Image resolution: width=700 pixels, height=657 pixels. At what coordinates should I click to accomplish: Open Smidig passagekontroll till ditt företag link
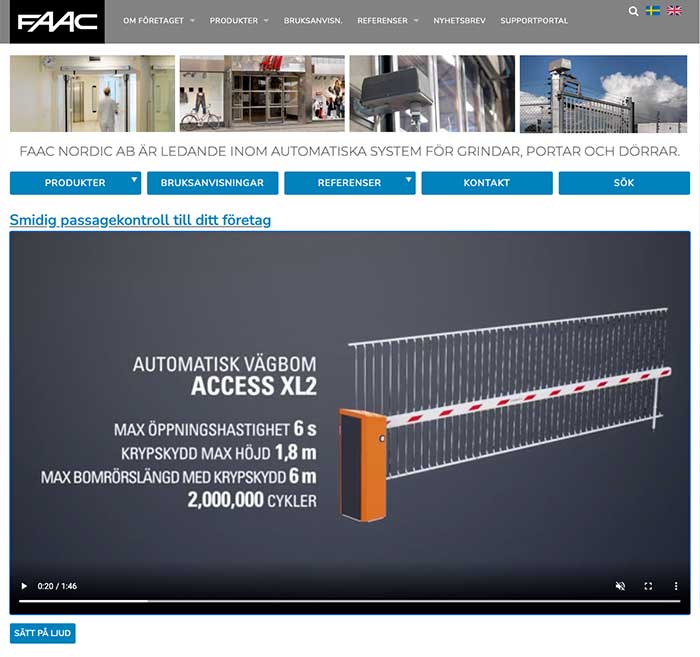coord(140,220)
